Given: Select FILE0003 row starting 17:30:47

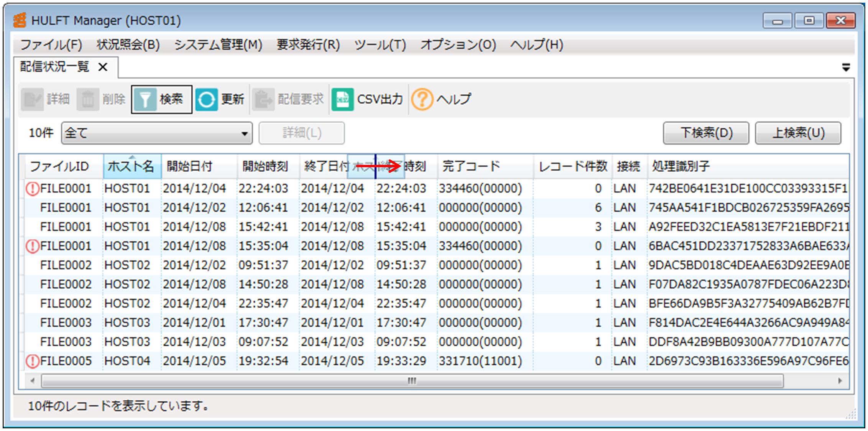Looking at the screenshot, I should point(437,323).
